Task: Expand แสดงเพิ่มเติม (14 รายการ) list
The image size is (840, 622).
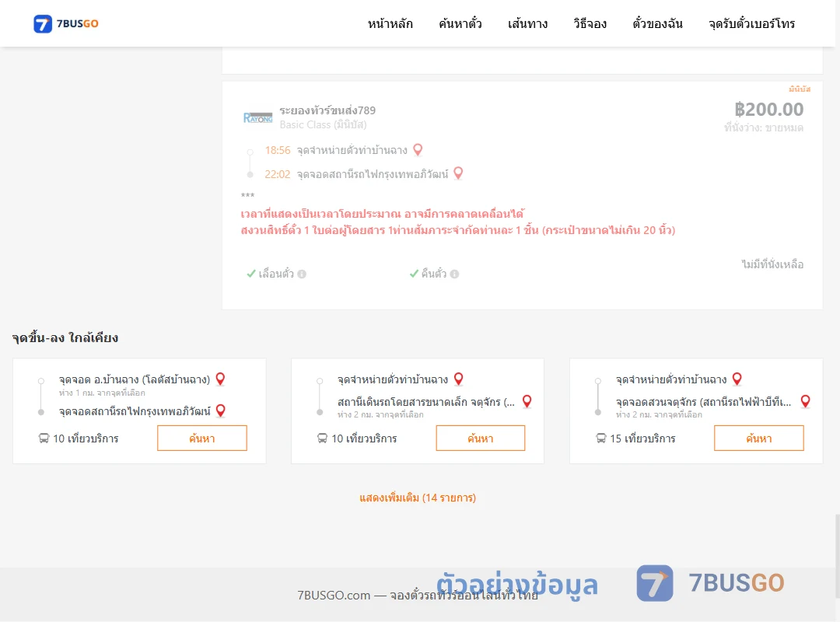Action: click(418, 498)
